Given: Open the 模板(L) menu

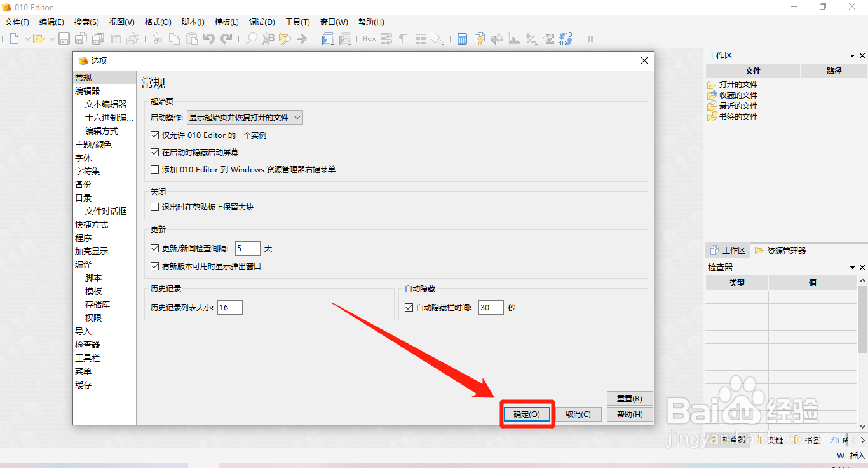Looking at the screenshot, I should (227, 22).
